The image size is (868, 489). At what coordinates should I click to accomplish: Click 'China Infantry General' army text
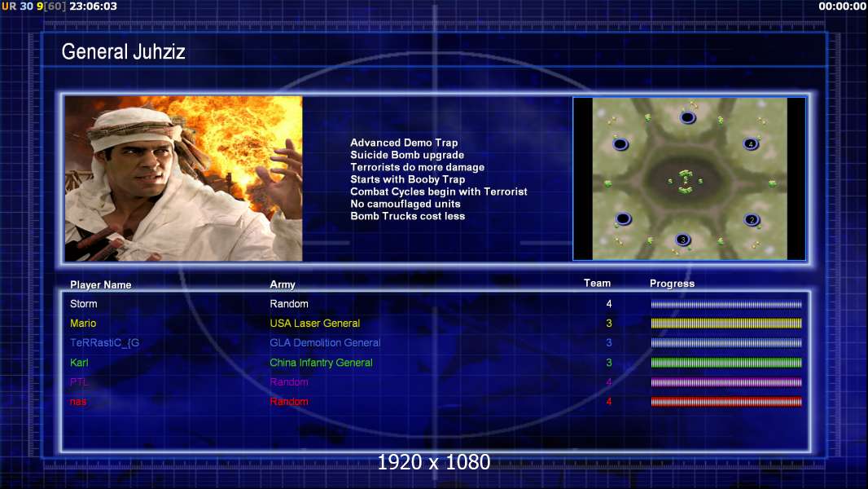(321, 363)
